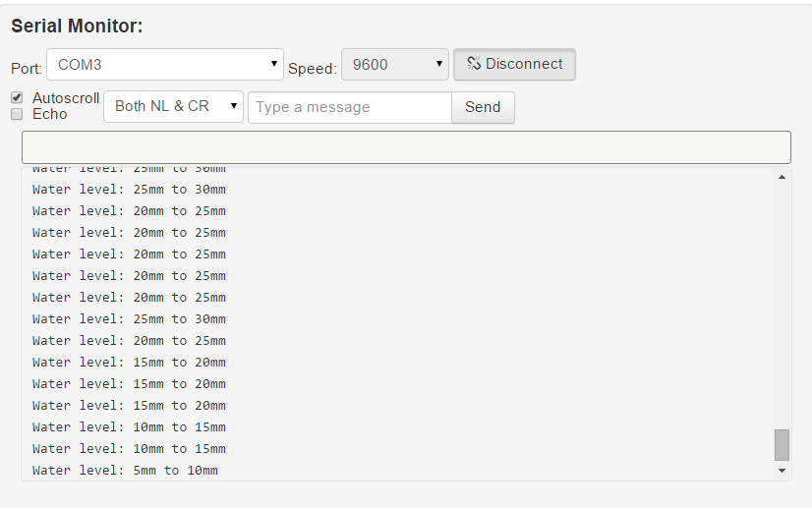812x508 pixels.
Task: Enable the Echo checkbox
Action: click(17, 114)
